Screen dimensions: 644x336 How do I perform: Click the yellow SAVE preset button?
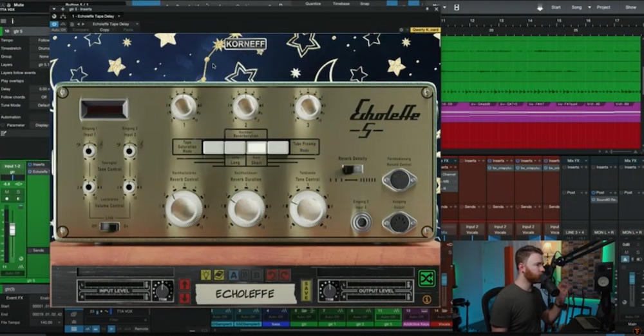pos(306,291)
